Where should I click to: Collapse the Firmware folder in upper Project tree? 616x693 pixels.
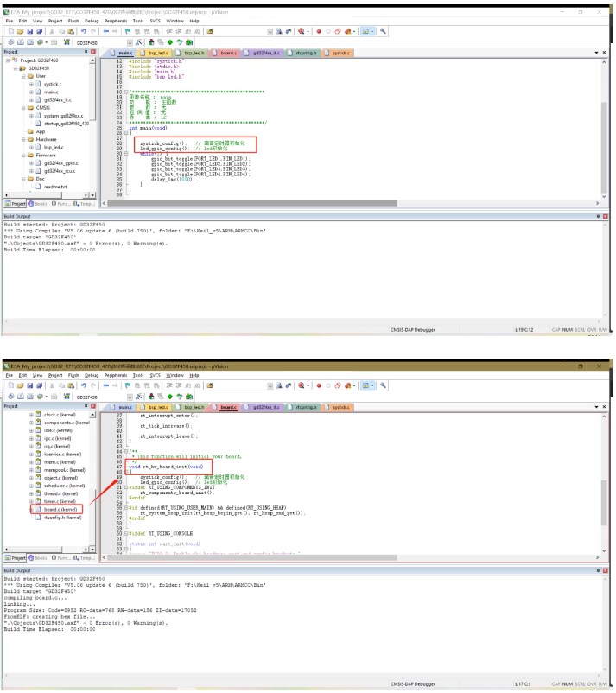pos(23,156)
